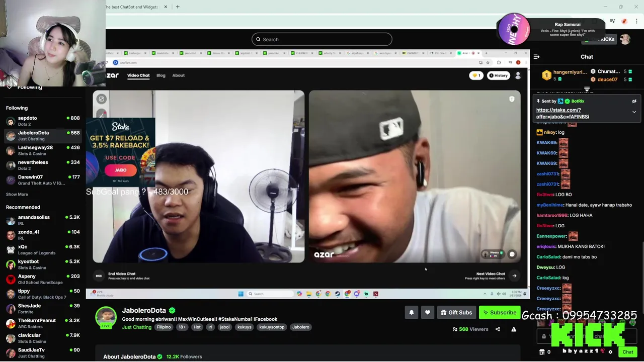Click the Azar chat bubble icon on video

(512, 254)
